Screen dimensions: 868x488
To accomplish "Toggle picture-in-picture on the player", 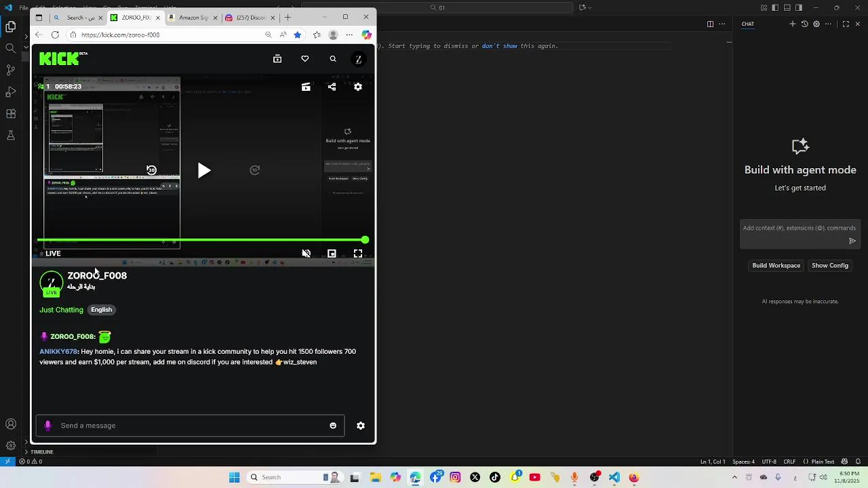I will tap(332, 253).
